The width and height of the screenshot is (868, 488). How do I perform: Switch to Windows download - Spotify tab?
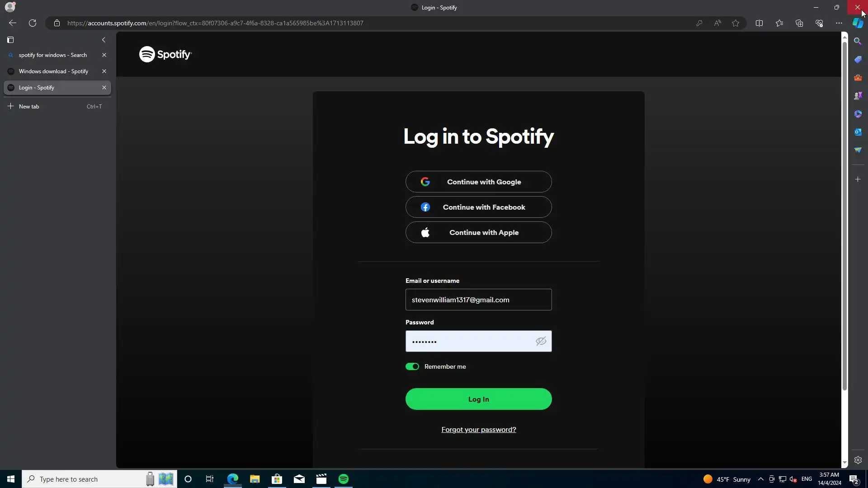[x=53, y=71]
